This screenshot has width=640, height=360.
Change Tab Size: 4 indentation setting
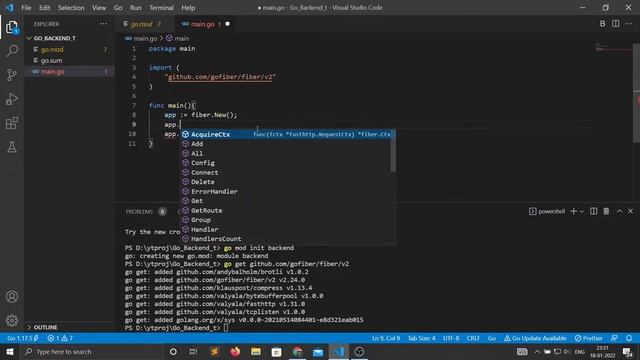click(x=422, y=338)
